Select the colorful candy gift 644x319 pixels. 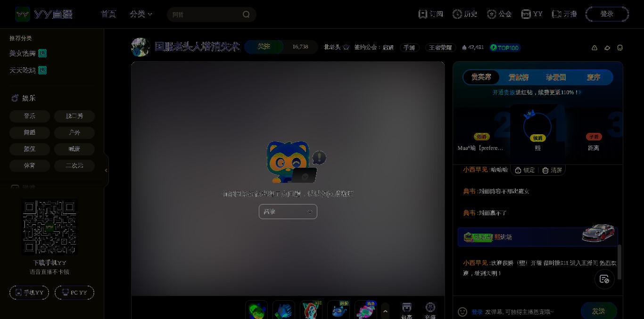[x=366, y=310]
